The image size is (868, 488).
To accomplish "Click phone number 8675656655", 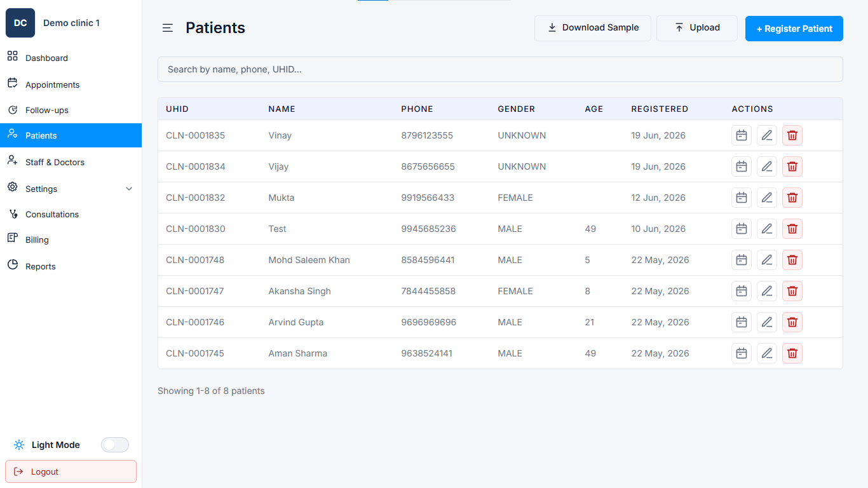I will 428,166.
